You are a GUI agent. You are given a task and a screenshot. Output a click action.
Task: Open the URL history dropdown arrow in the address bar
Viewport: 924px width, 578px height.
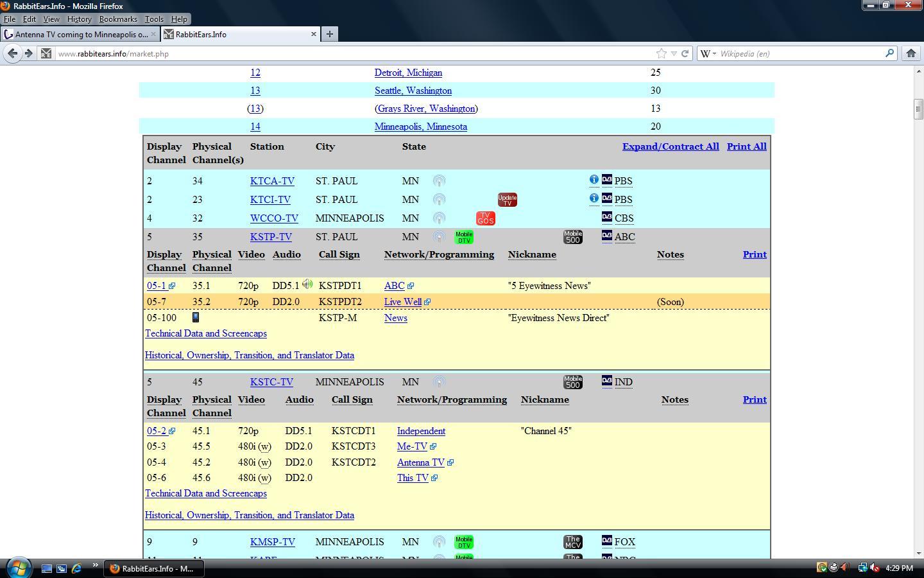[x=674, y=53]
